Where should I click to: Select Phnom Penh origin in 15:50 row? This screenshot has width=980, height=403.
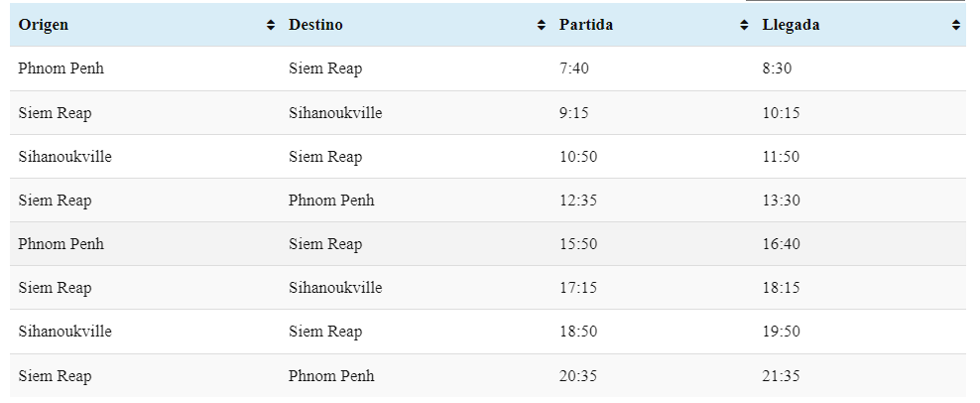click(61, 244)
